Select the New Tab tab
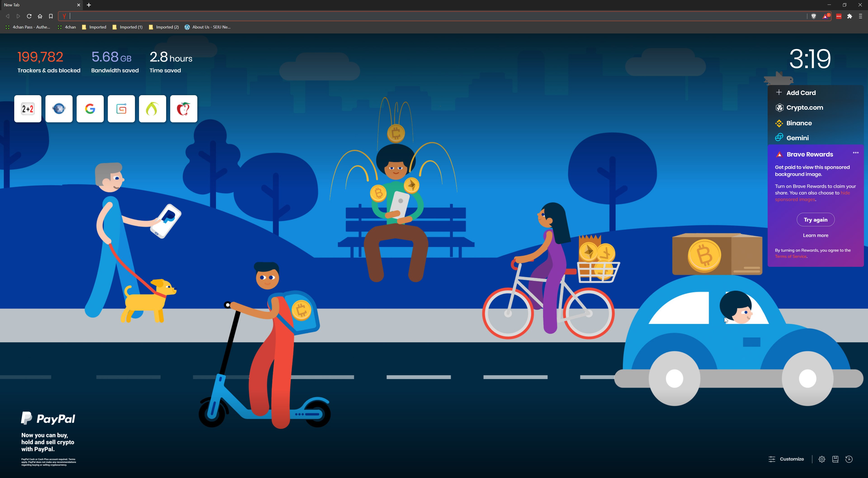This screenshot has width=868, height=478. tap(42, 5)
